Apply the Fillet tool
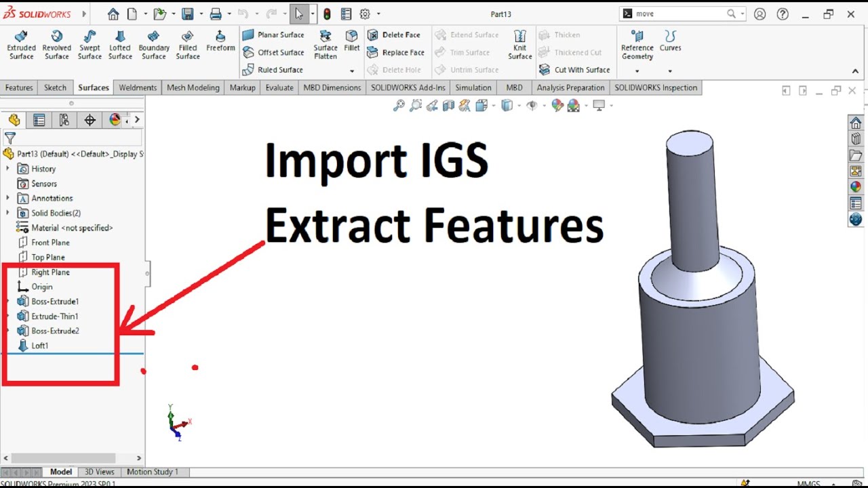Image resolution: width=868 pixels, height=488 pixels. 352,41
